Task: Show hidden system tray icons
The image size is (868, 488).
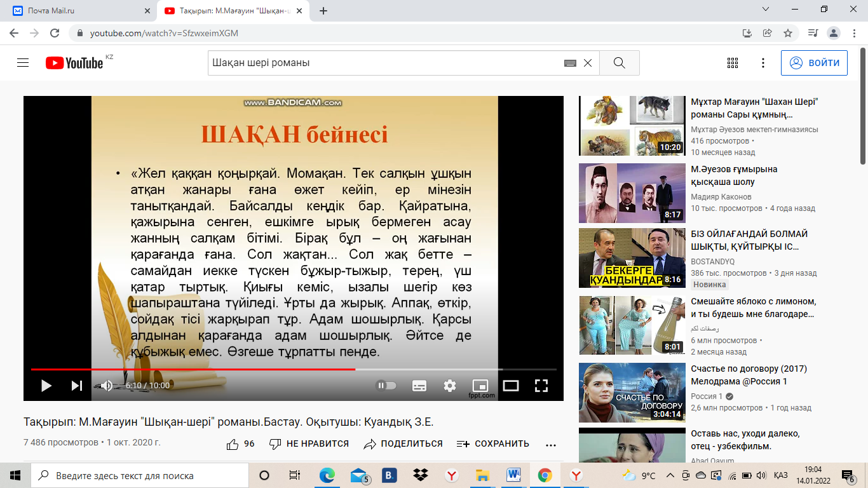Action: tap(670, 475)
